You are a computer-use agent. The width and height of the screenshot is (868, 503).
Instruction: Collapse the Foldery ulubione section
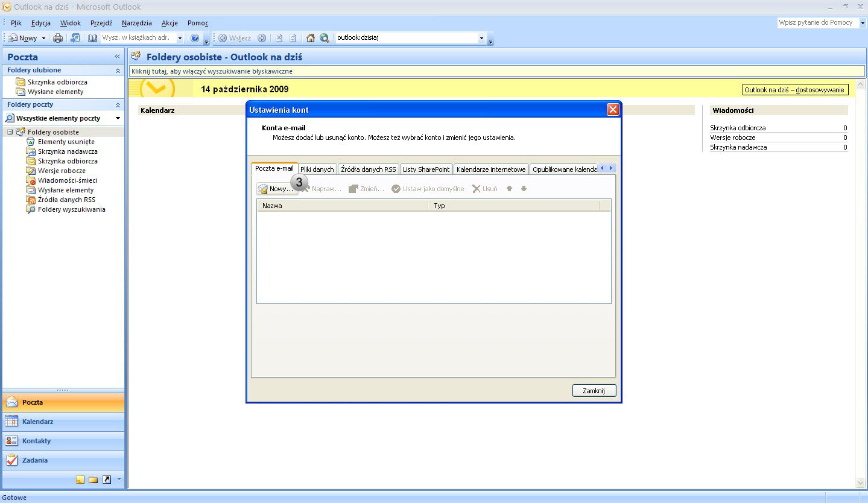118,71
